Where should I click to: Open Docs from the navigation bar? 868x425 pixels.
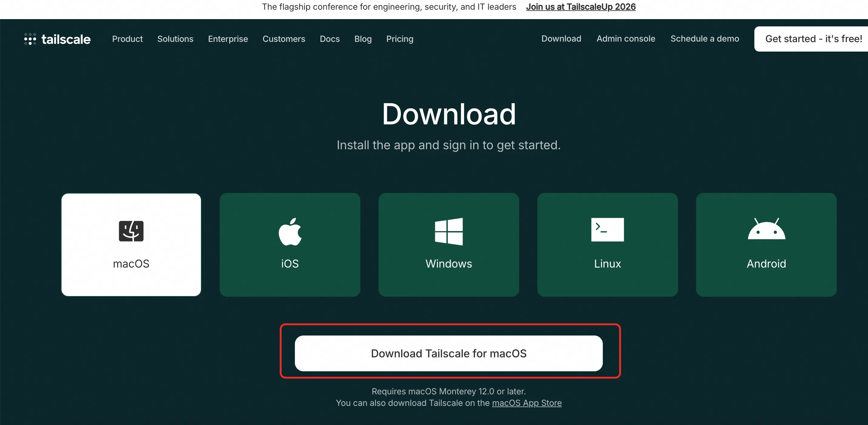(329, 39)
